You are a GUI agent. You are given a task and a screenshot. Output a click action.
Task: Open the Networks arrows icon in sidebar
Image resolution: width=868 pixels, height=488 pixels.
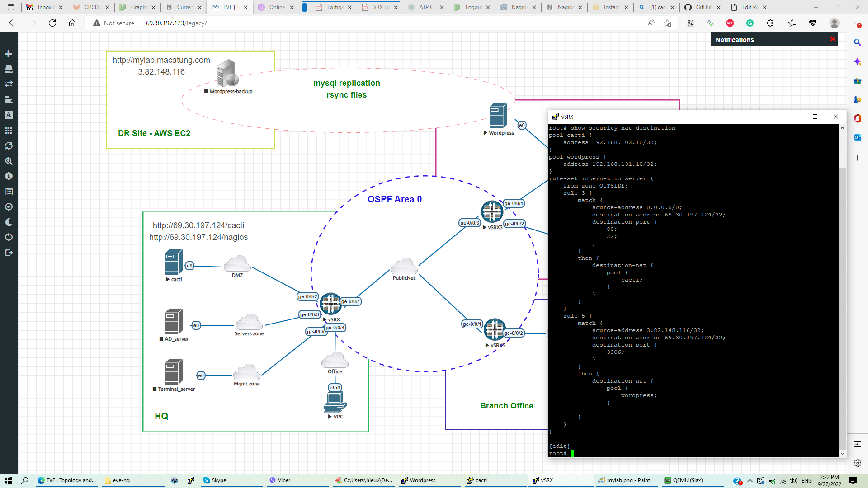point(9,84)
